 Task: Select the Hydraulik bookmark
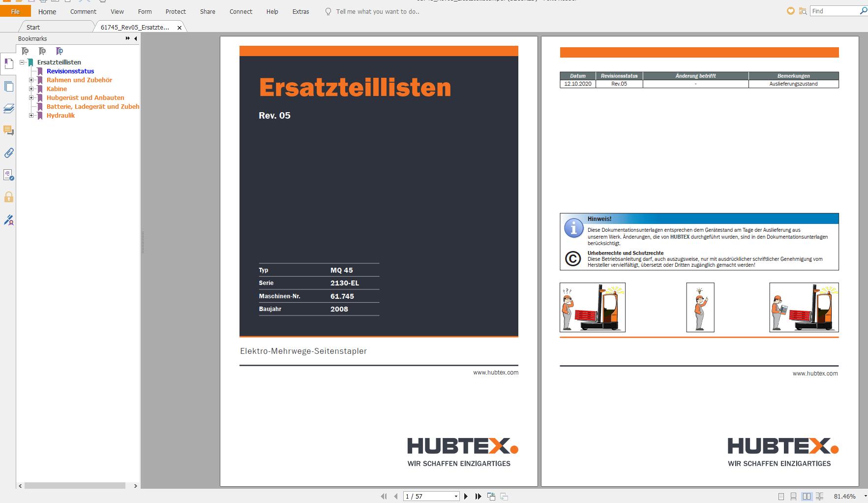pyautogui.click(x=60, y=115)
